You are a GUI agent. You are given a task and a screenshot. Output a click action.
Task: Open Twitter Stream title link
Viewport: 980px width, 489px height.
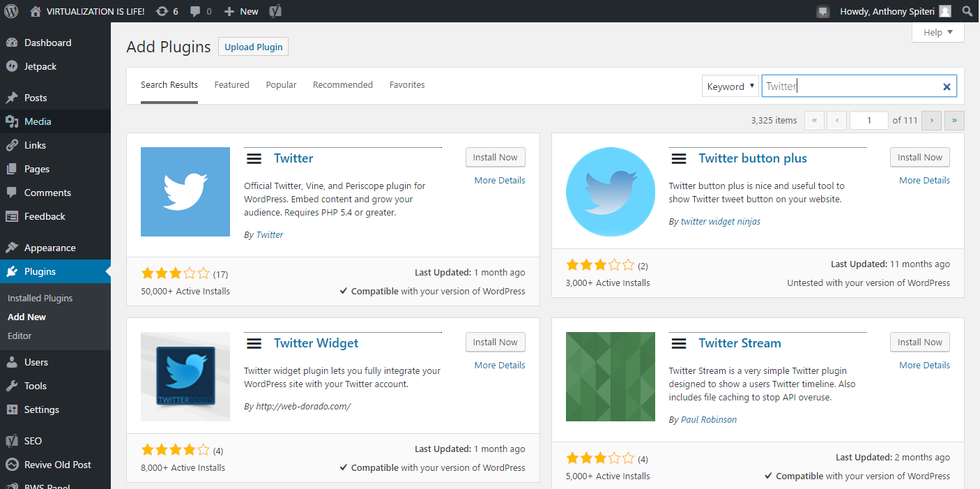(740, 343)
